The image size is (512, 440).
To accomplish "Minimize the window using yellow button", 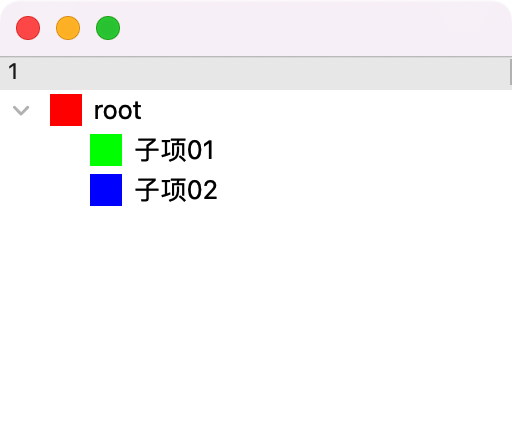I will point(68,28).
